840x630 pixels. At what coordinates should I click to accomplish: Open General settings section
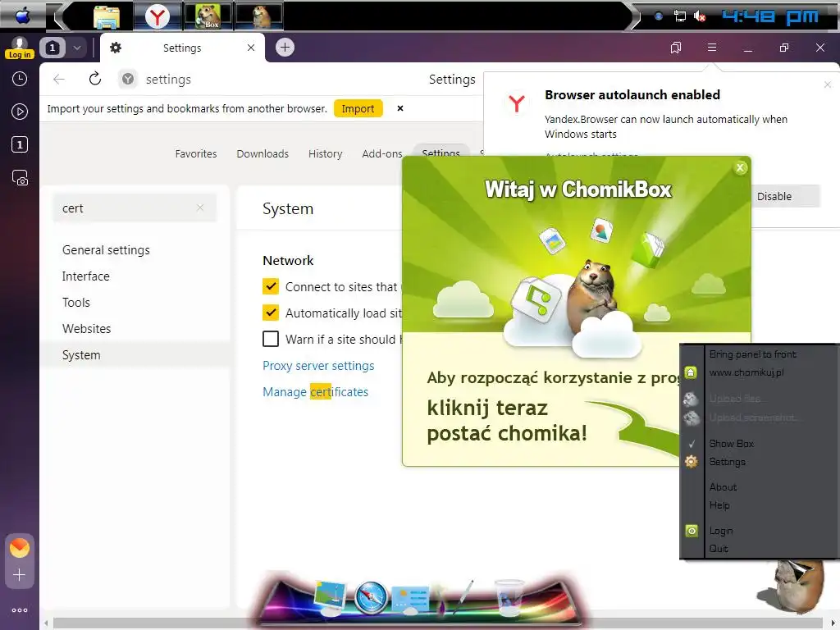click(106, 249)
